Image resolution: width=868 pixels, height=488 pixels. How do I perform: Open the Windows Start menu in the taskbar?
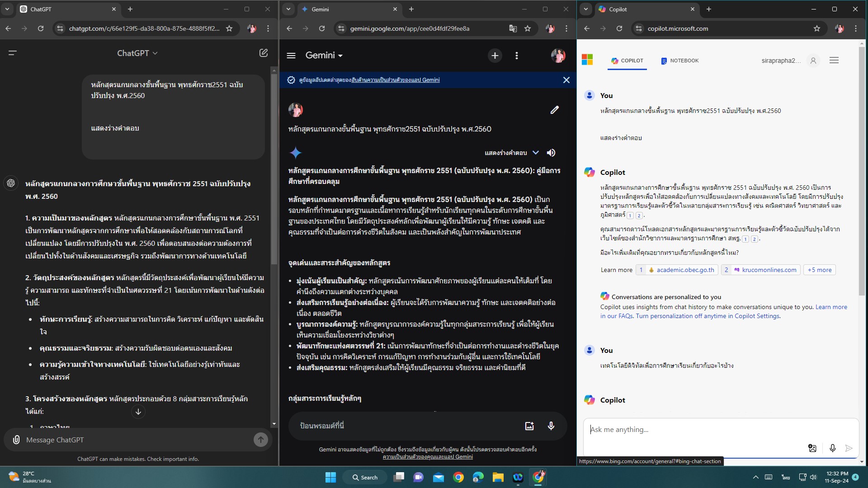330,477
